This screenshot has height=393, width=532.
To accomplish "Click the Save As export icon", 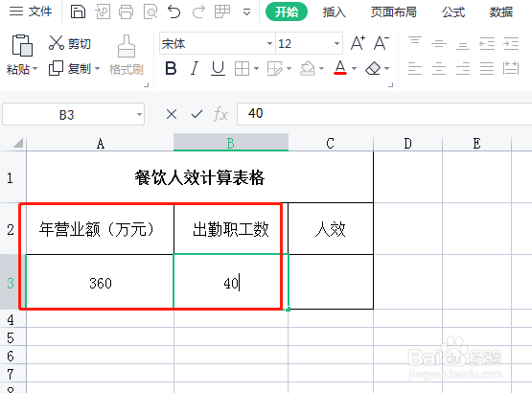I will 103,12.
